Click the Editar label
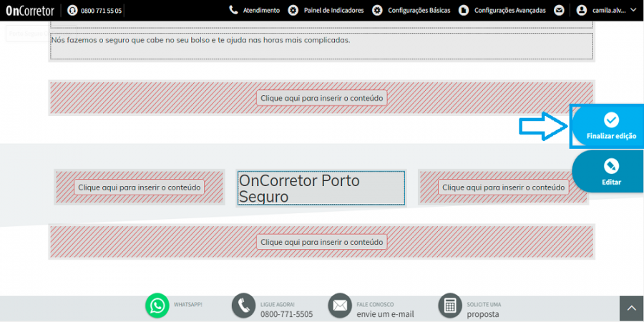Viewport: 644px width, 322px height. [x=611, y=182]
